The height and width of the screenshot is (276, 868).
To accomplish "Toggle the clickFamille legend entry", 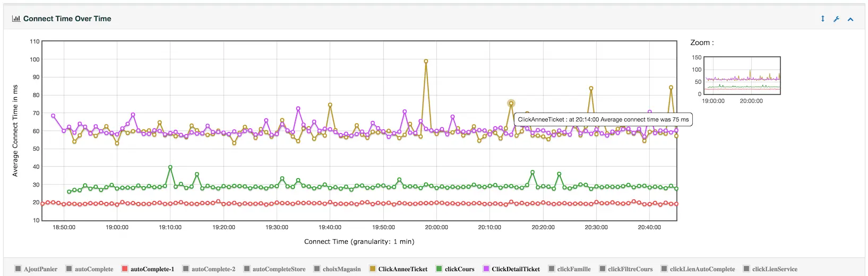I will tap(570, 269).
